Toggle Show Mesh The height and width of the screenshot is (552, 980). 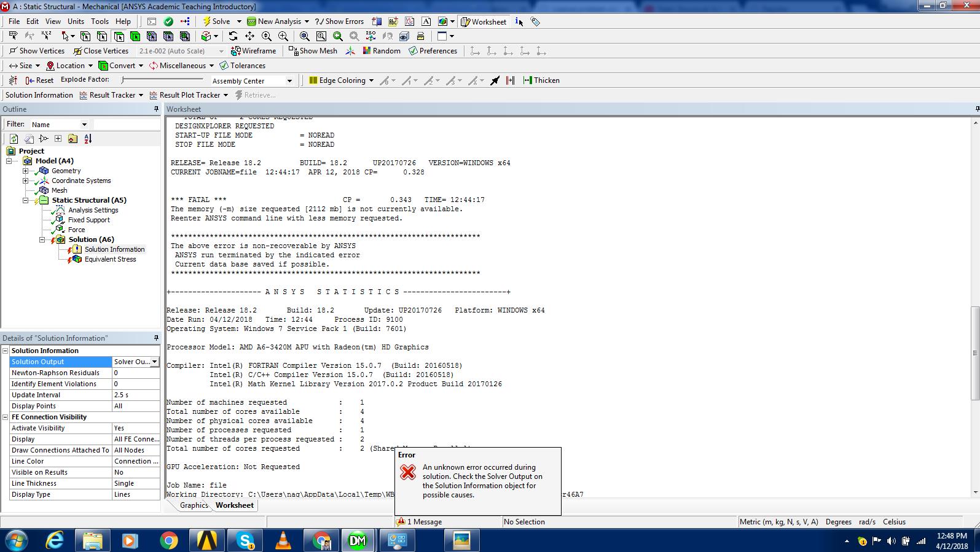[312, 51]
